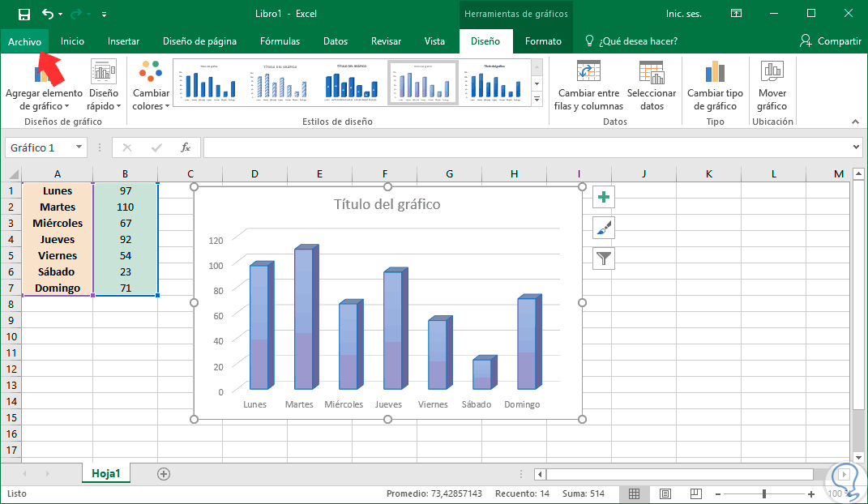Click Seleccionar datos icon
The width and height of the screenshot is (868, 504).
coord(651,74)
